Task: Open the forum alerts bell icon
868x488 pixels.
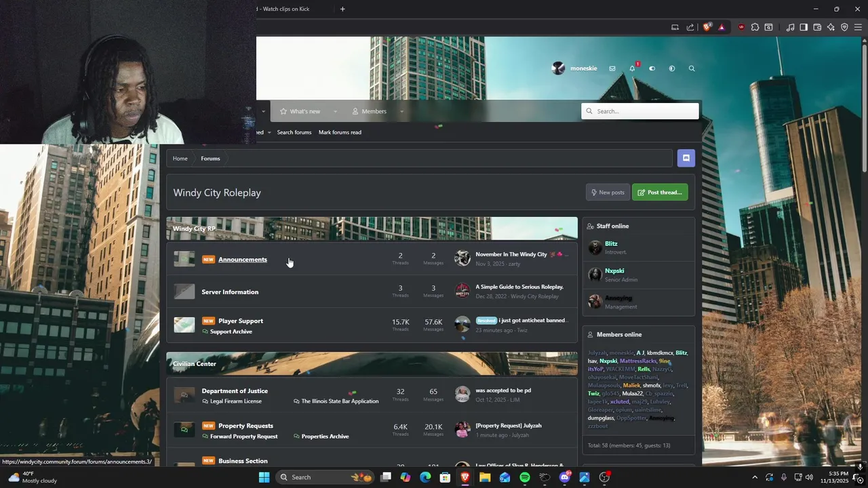Action: tap(633, 68)
